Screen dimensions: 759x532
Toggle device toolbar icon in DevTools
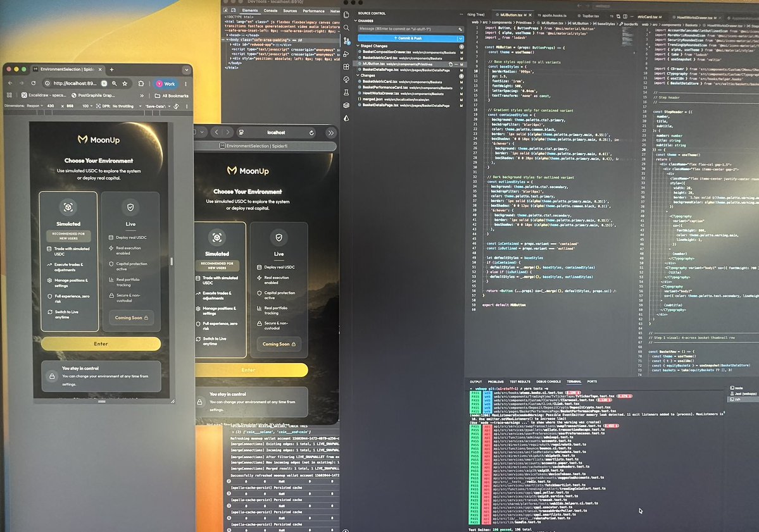234,10
